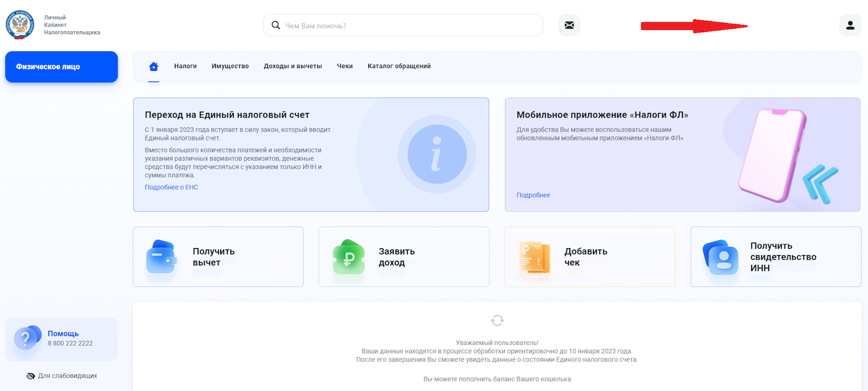Image resolution: width=868 pixels, height=391 pixels.
Task: Click the refresh icon above the notice
Action: 497,320
